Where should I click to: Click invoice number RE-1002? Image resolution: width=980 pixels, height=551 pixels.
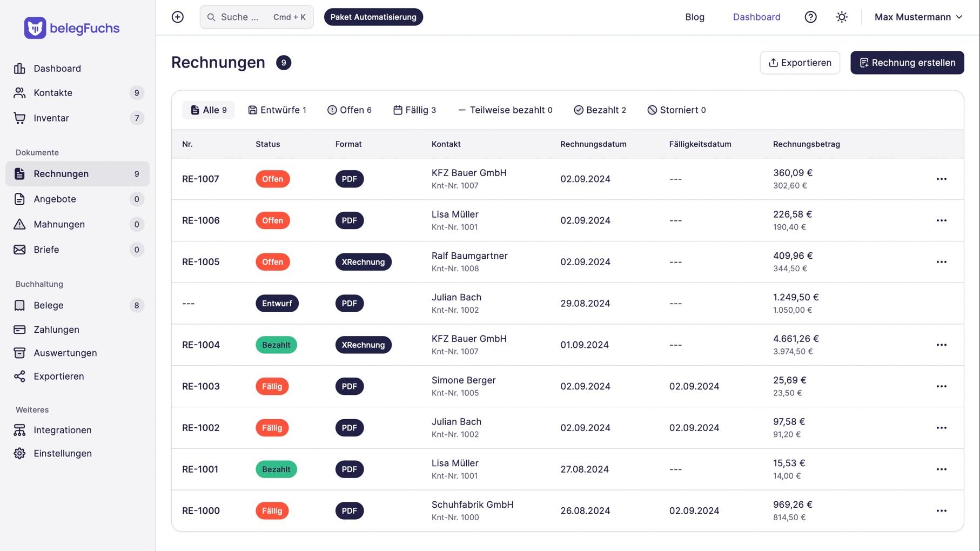201,428
